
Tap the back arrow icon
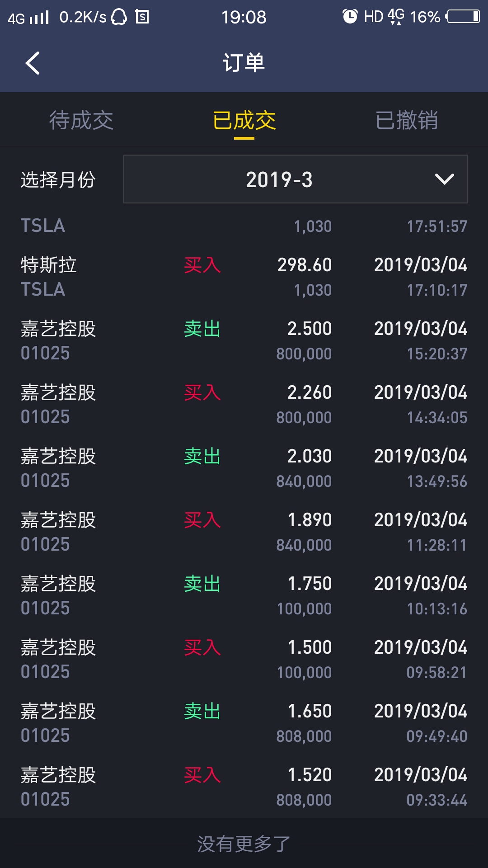33,63
